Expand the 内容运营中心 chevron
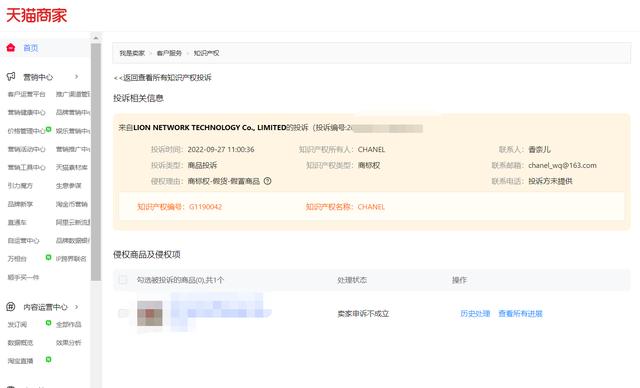640x388 pixels. 76,307
